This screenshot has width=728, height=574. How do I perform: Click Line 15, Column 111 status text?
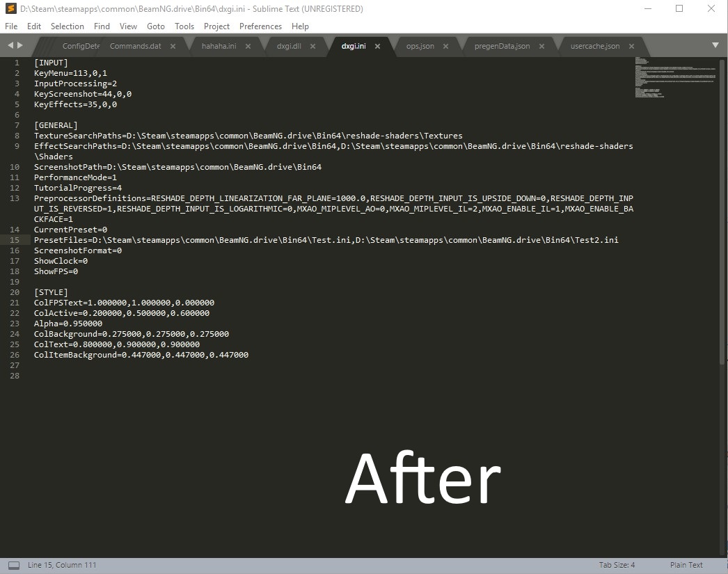click(62, 565)
